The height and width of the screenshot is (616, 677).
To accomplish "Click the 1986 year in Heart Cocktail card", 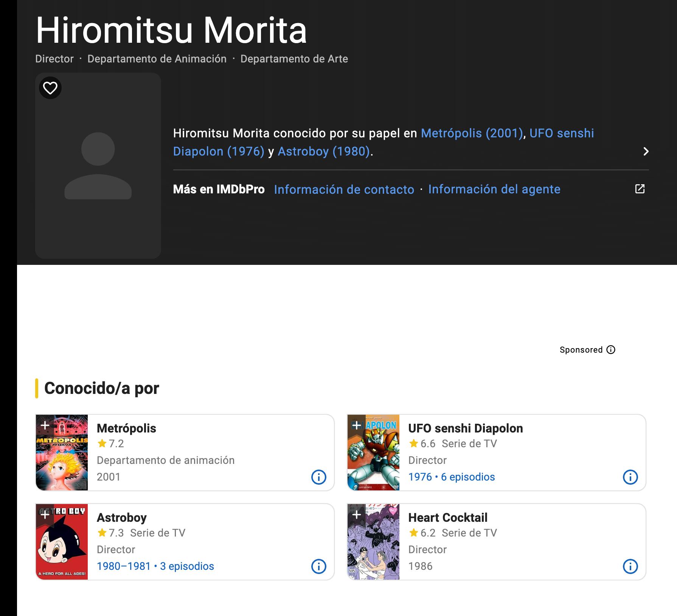I will pos(421,566).
